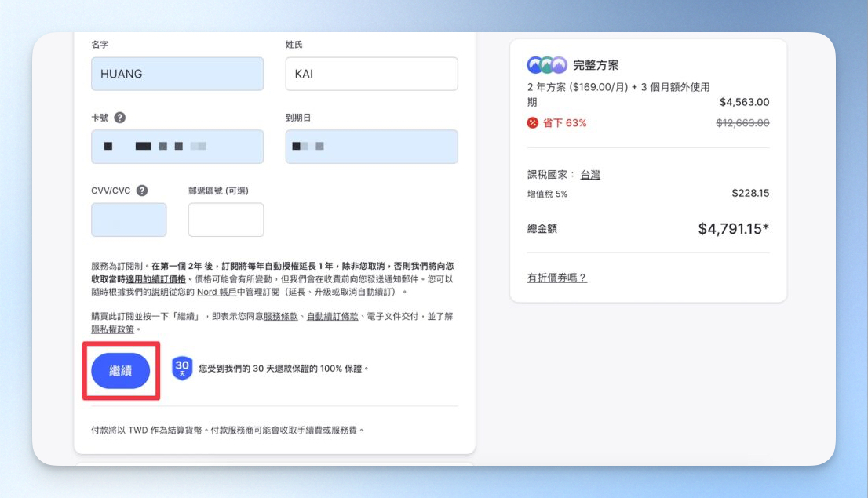Open the 說明 instructions link

coord(160,292)
